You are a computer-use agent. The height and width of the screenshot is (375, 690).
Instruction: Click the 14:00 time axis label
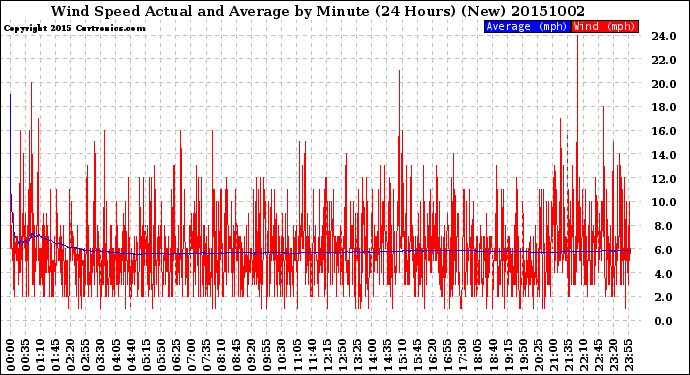pos(372,355)
